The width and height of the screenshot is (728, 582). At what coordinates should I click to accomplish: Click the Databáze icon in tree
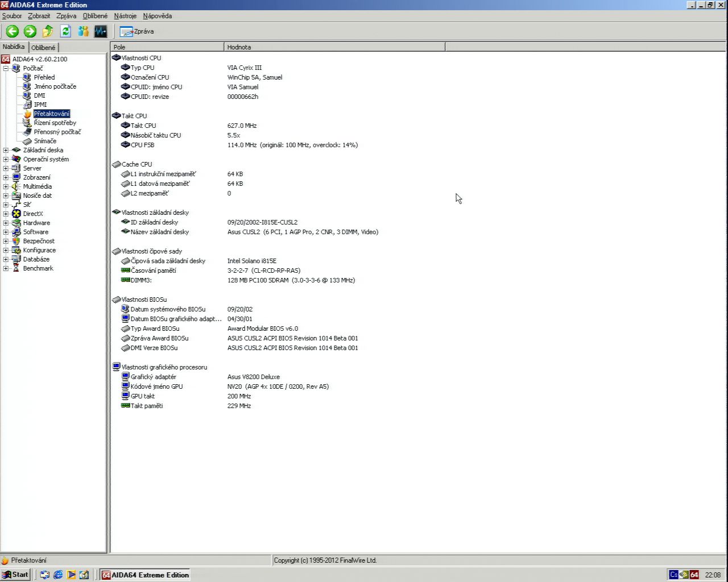click(16, 259)
